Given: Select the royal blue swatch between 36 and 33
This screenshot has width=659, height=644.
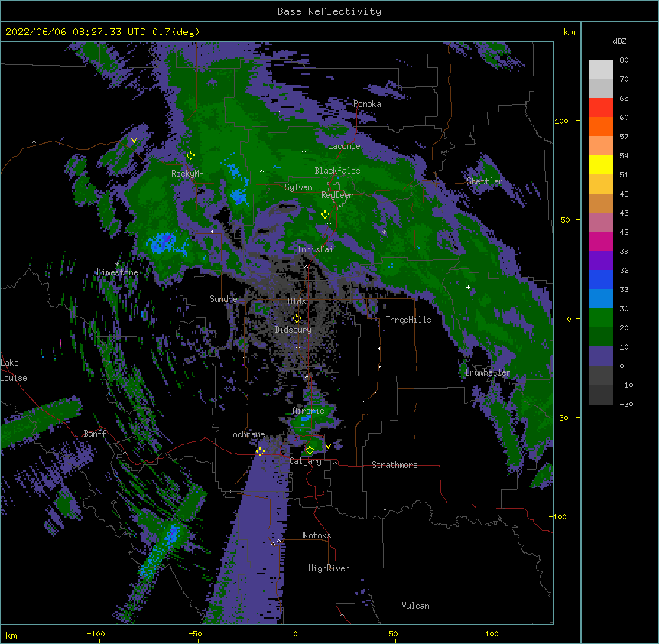Looking at the screenshot, I should (601, 280).
